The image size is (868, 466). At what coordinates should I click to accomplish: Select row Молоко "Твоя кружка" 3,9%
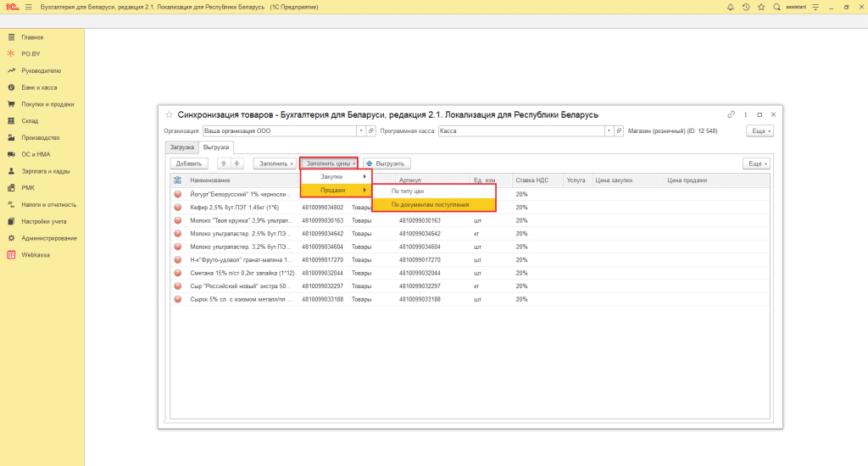pos(470,220)
